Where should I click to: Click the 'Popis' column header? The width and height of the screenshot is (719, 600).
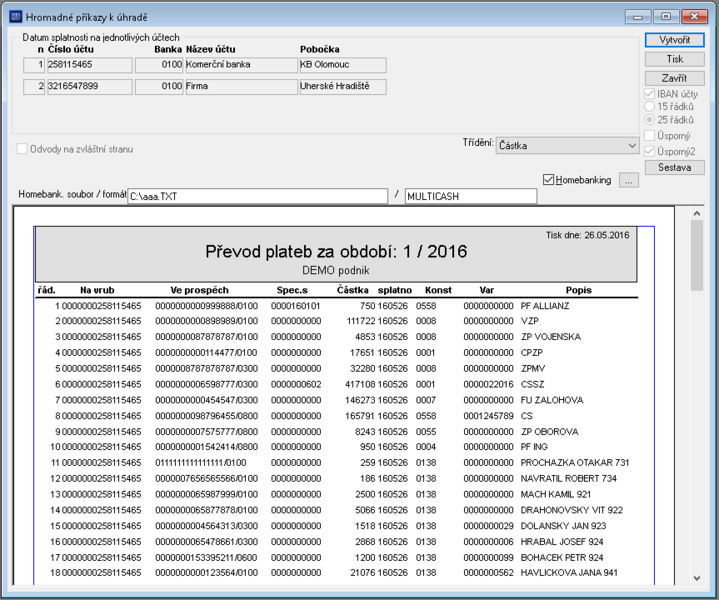(579, 290)
